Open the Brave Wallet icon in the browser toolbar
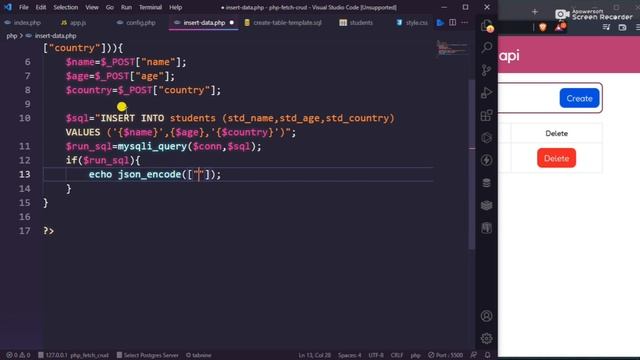 tap(622, 27)
